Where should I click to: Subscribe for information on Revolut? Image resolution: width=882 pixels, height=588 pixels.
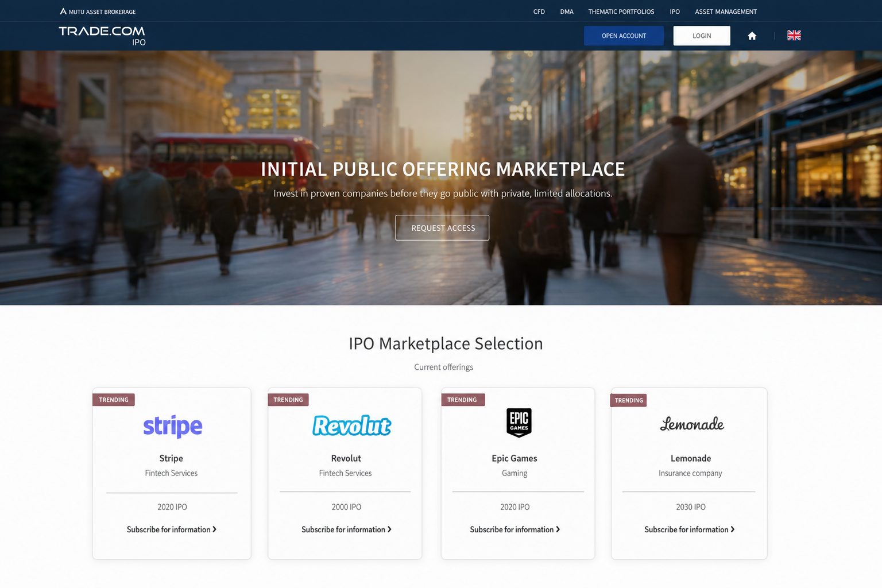[346, 529]
